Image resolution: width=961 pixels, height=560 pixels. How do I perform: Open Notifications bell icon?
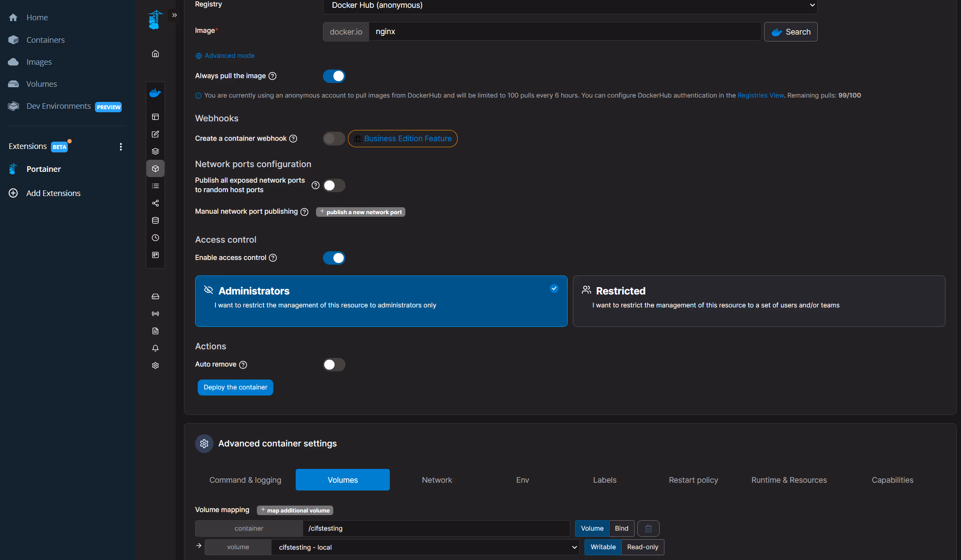155,348
